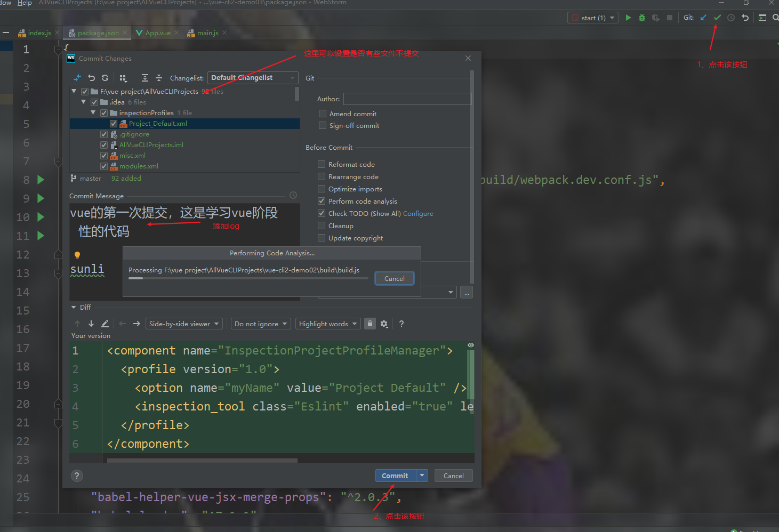
Task: Click the code analysis progress bar
Action: 248,278
